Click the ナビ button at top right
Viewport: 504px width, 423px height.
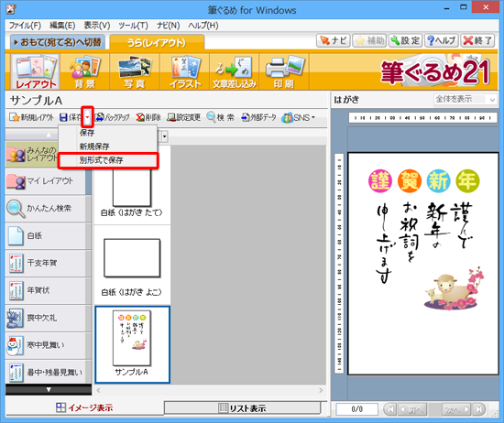[x=334, y=41]
